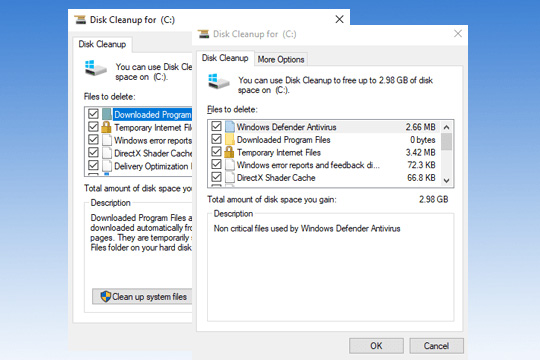Uncheck Temporary Internet Files checkbox in front window

[216, 152]
